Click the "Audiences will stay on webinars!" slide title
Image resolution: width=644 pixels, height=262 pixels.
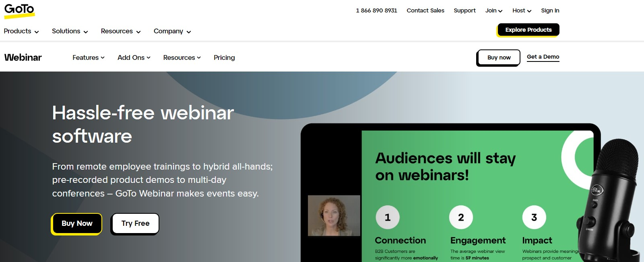click(x=446, y=166)
